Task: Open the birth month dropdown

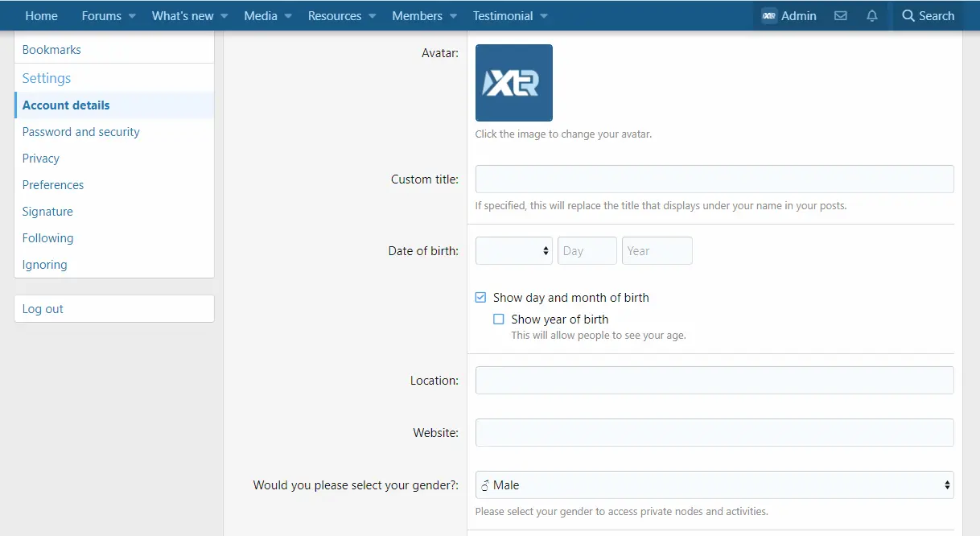Action: tap(514, 251)
